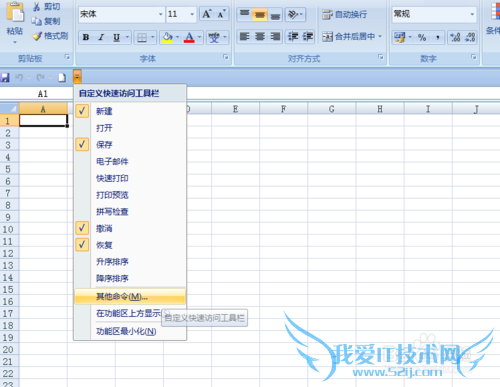This screenshot has width=500, height=387.
Task: Click the Copy (复制) icon
Action: [x=36, y=21]
